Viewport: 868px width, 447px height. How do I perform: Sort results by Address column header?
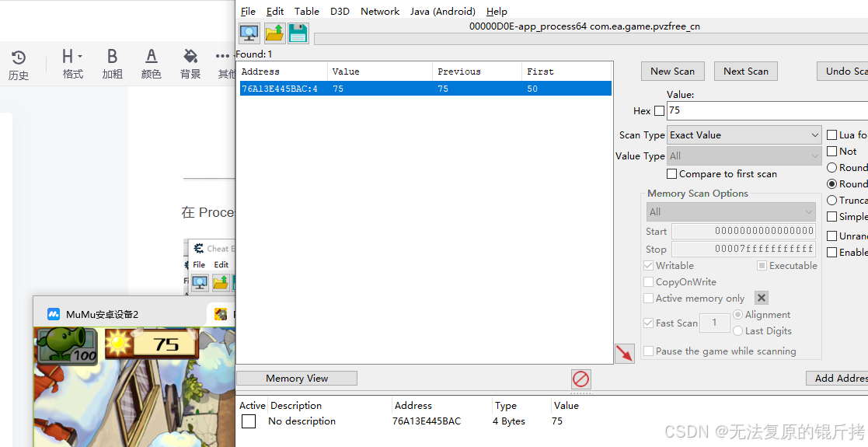[x=284, y=72]
